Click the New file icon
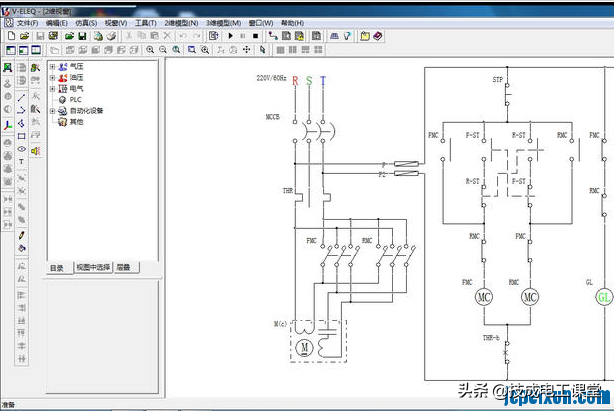The height and width of the screenshot is (411, 614). 11,36
